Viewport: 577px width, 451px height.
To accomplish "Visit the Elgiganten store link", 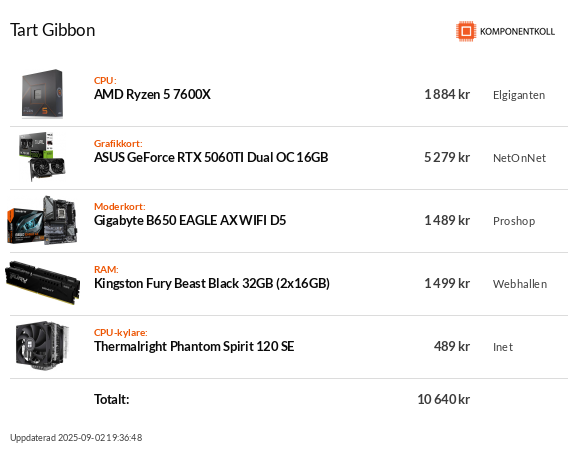I will 519,95.
